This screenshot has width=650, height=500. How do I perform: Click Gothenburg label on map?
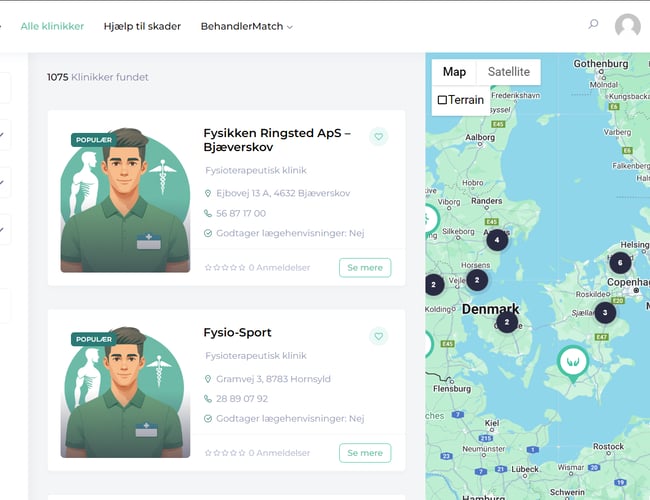click(601, 64)
